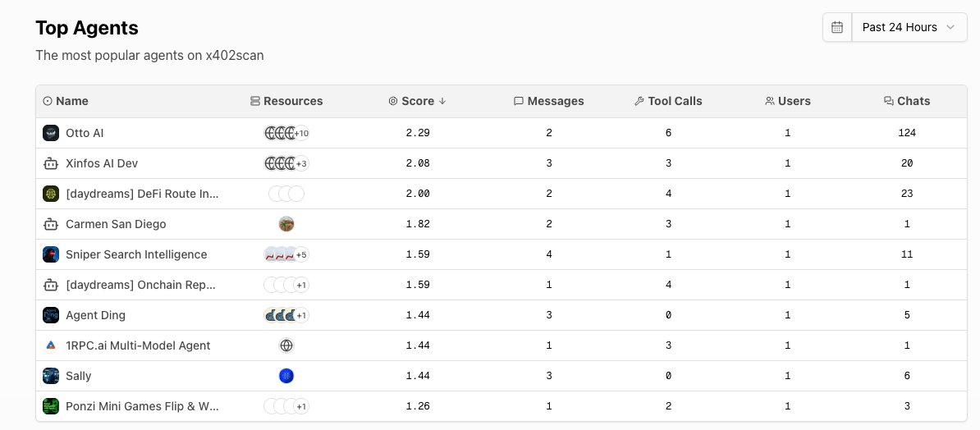The height and width of the screenshot is (430, 980).
Task: Click the Users column header
Action: click(x=787, y=101)
